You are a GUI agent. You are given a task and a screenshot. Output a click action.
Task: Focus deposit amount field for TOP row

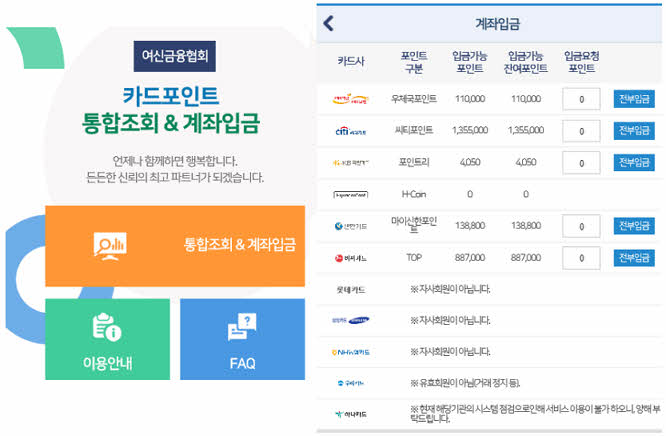(581, 258)
